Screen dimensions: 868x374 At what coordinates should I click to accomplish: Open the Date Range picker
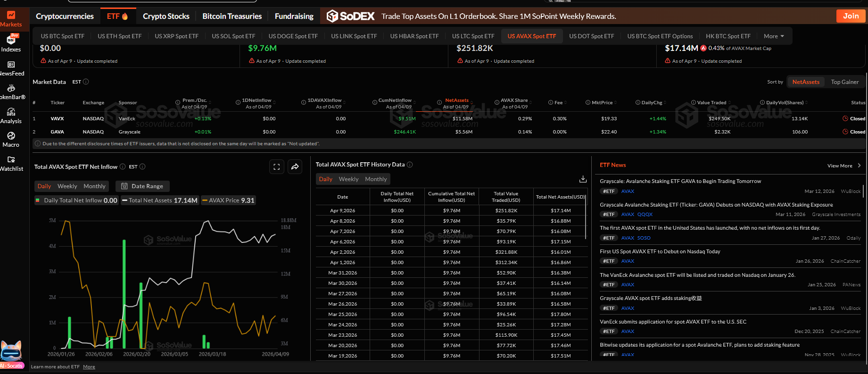coord(142,186)
